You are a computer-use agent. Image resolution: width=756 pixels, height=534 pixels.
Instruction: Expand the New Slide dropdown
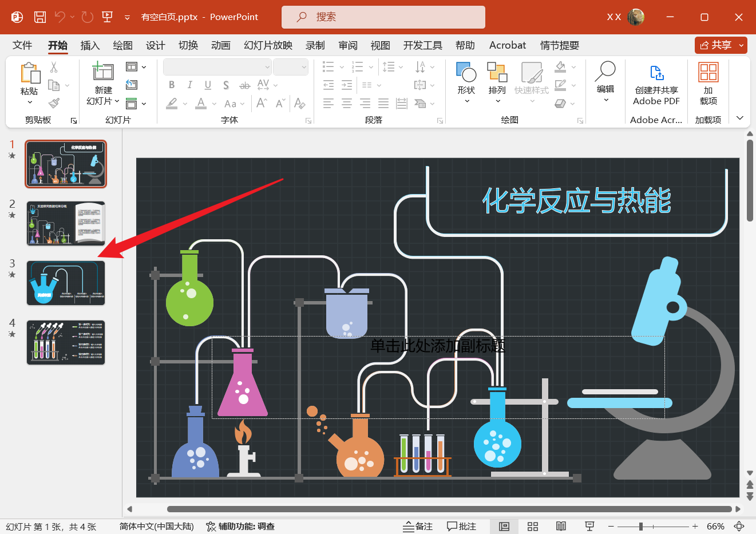(x=103, y=101)
